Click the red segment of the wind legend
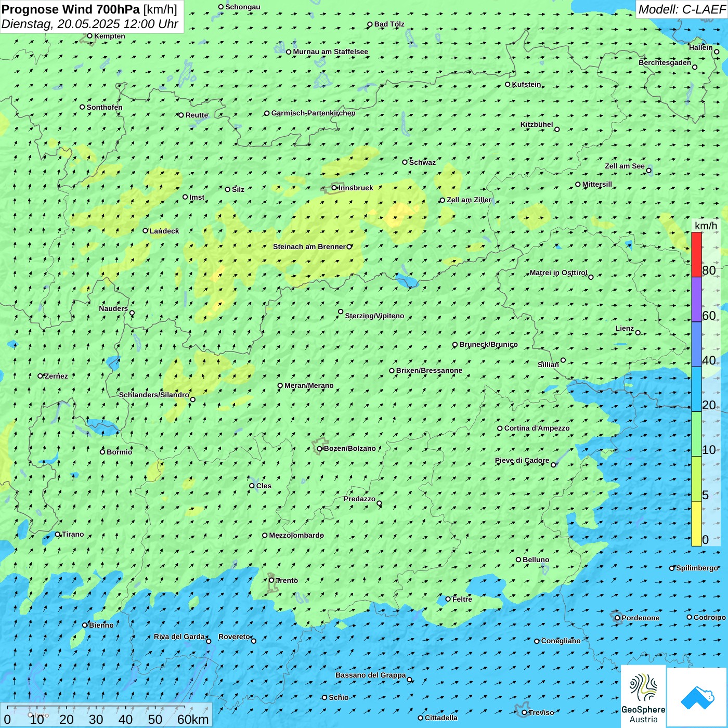Viewport: 728px width, 728px height. (x=696, y=254)
